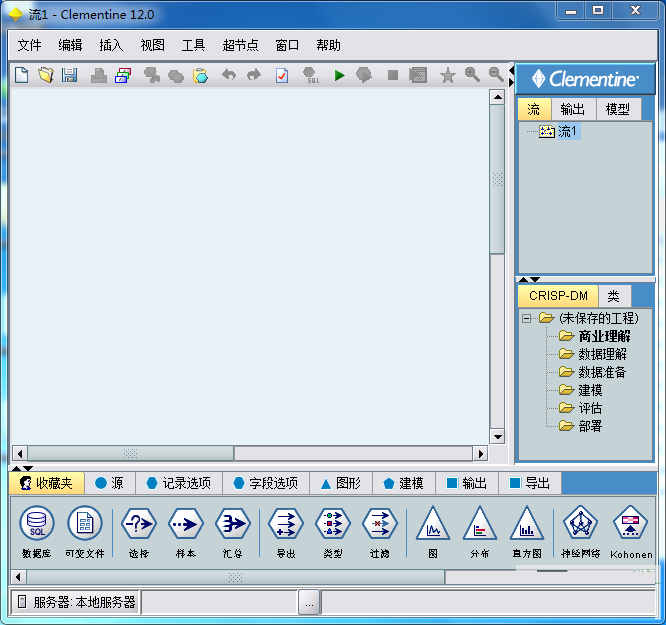Image resolution: width=666 pixels, height=625 pixels.
Task: Open the 输出 palette tab
Action: pos(466,483)
